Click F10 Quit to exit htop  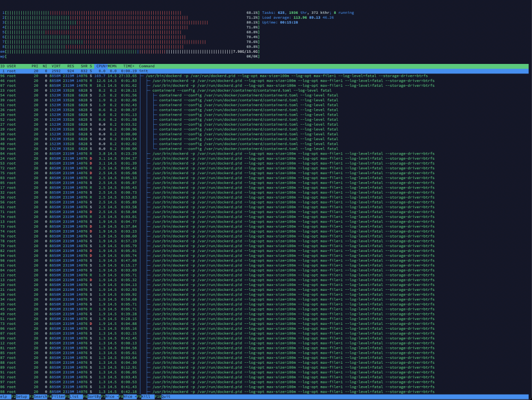tap(163, 397)
